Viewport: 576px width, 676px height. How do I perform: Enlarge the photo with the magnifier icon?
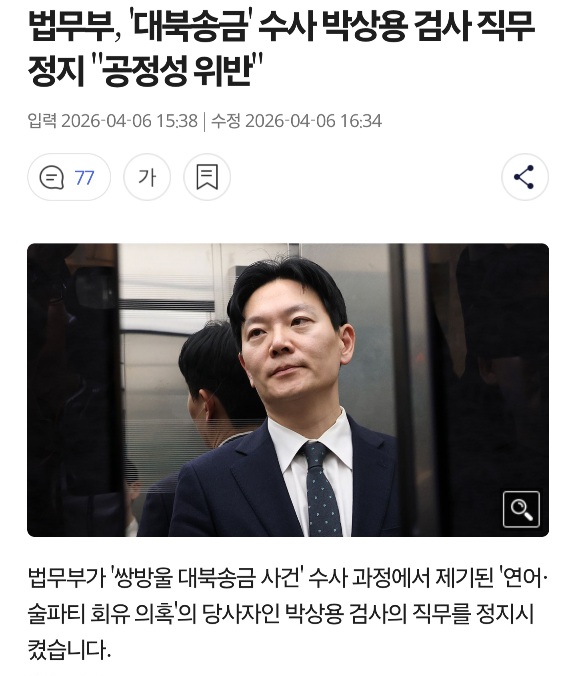521,509
